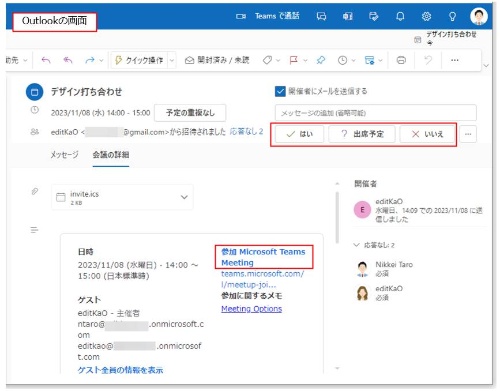Click the Reply all arrows icon

pyautogui.click(x=68, y=60)
